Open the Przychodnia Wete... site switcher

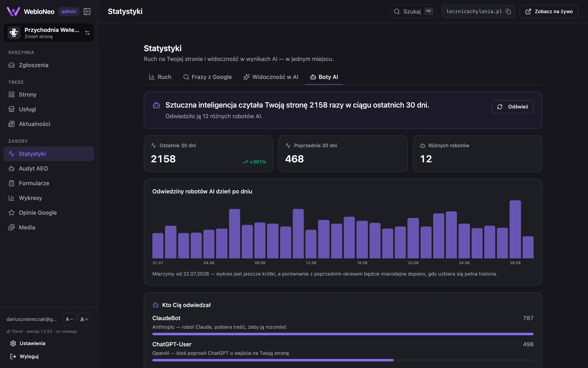coord(49,33)
